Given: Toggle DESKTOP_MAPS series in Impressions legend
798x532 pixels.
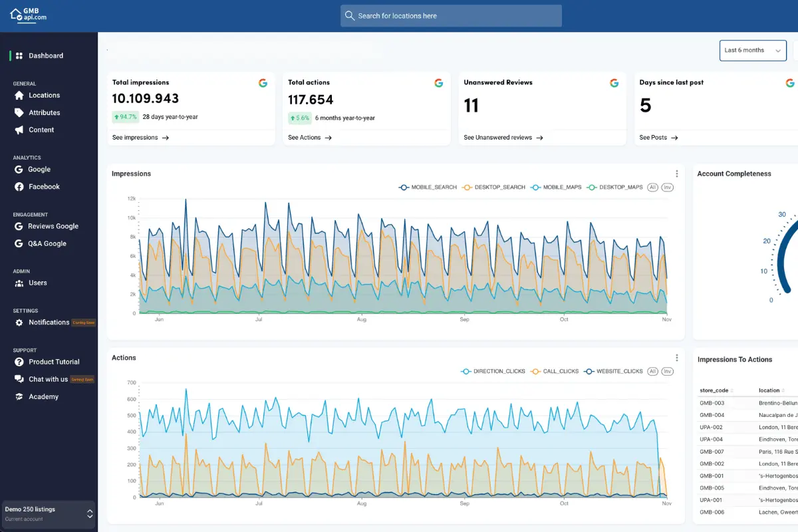Looking at the screenshot, I should point(614,188).
